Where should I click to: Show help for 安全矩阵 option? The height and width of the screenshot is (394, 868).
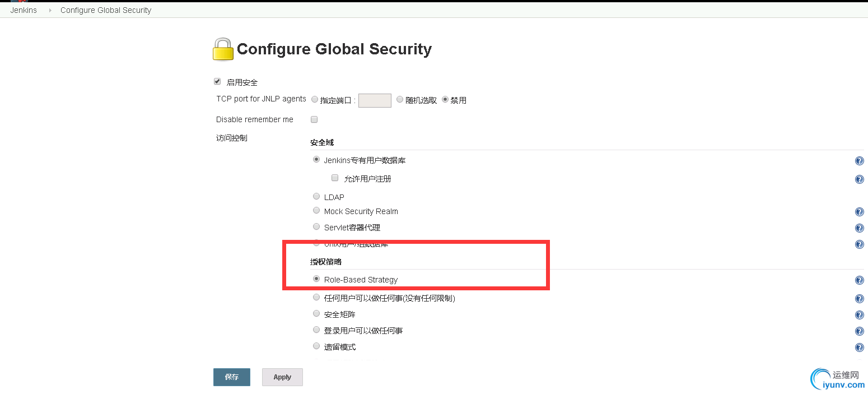click(859, 315)
